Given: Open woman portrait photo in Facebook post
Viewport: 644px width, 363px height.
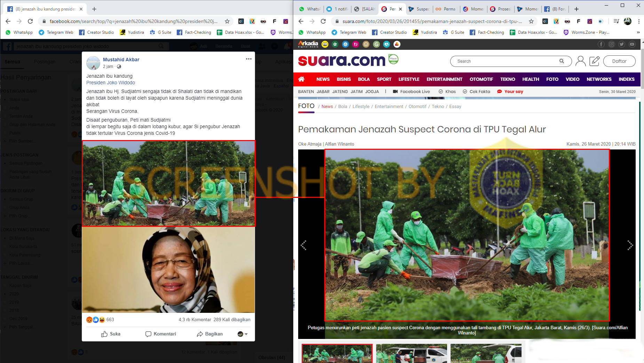Looking at the screenshot, I should pos(168,270).
